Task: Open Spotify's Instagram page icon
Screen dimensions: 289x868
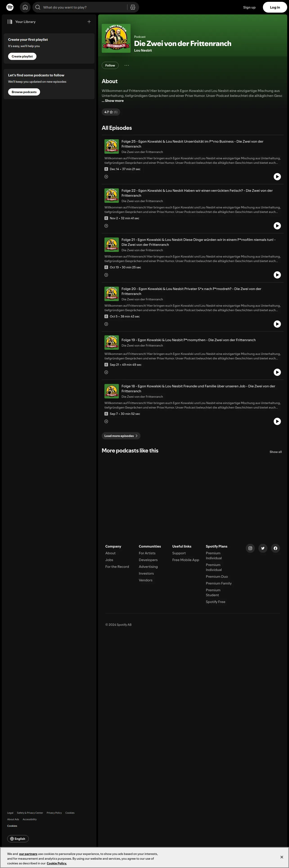Action: pos(250,548)
